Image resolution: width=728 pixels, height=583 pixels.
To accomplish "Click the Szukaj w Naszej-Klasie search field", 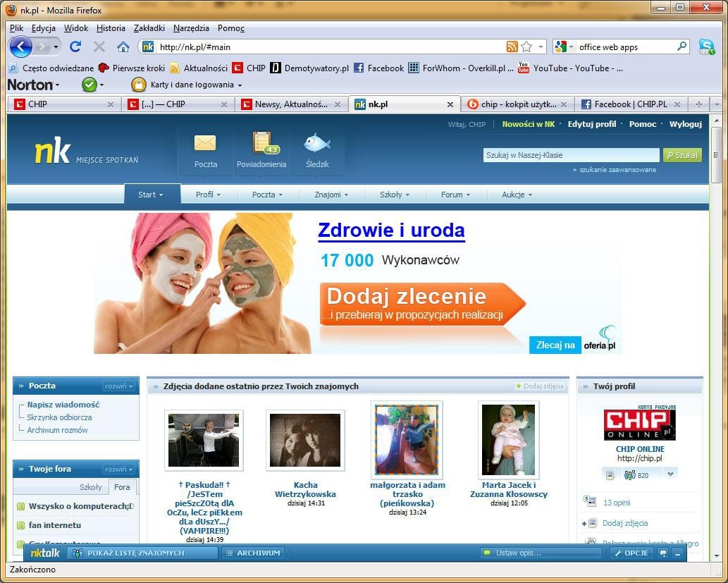I will click(571, 155).
